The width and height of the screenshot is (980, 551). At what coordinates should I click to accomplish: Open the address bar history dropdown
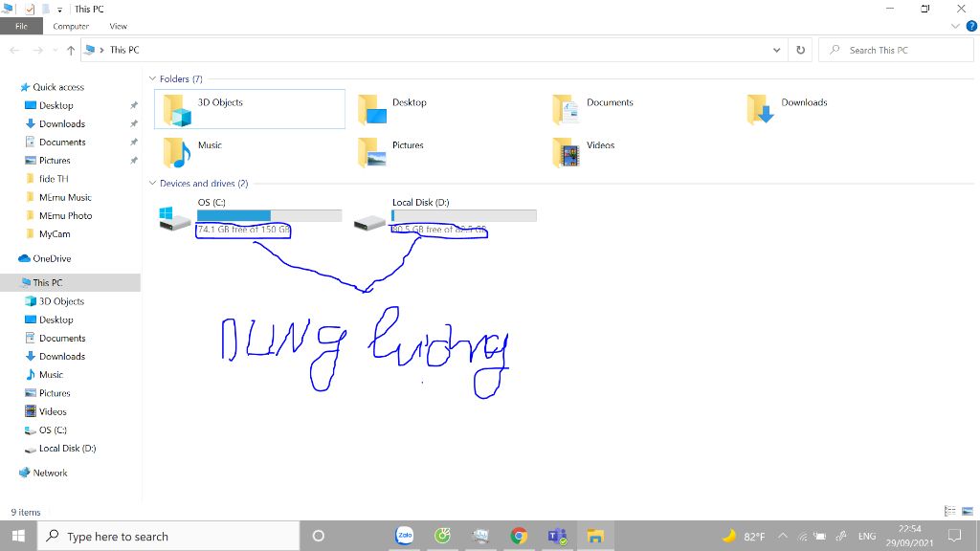776,50
